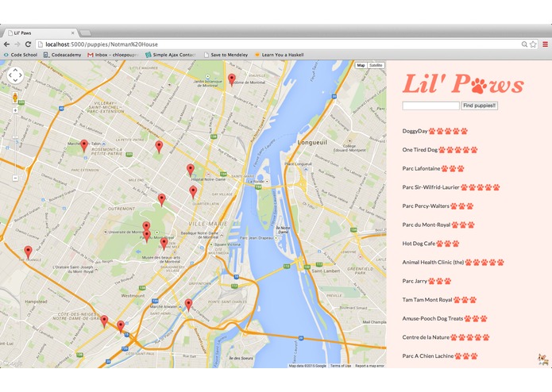This screenshot has height=392, width=552.
Task: Select Hot Dog Cafe entry
Action: tap(430, 244)
